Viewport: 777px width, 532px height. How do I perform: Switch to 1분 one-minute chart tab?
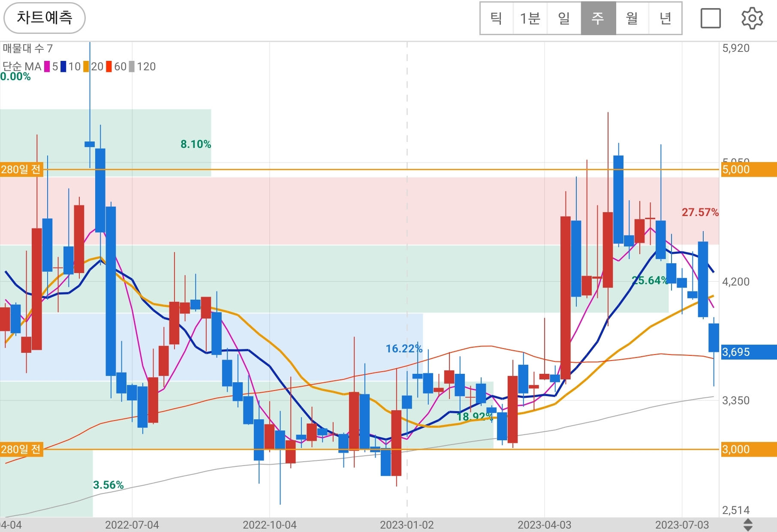(x=530, y=18)
